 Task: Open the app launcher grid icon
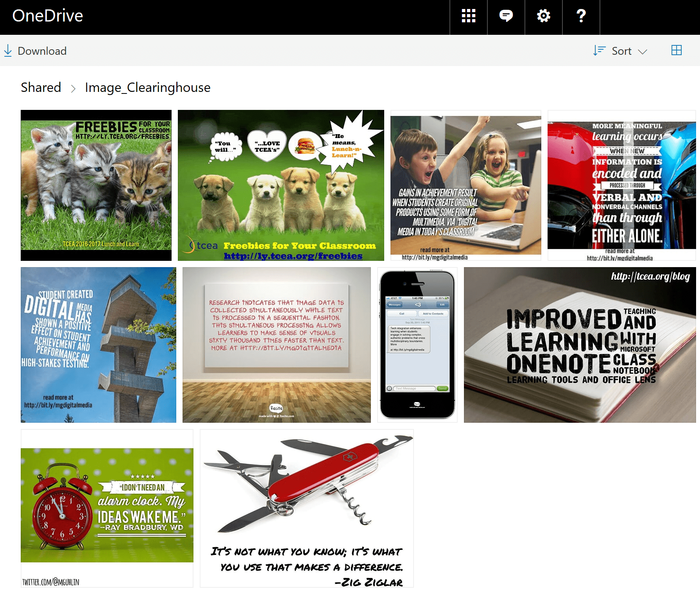(x=468, y=16)
